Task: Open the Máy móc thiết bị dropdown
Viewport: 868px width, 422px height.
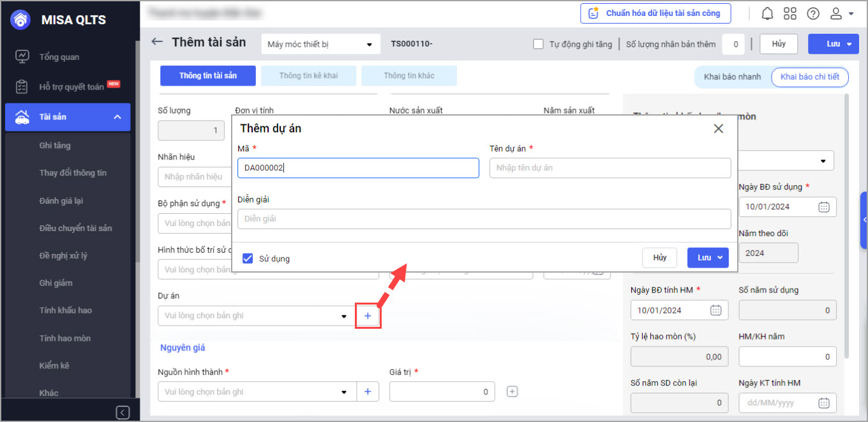Action: tap(320, 44)
